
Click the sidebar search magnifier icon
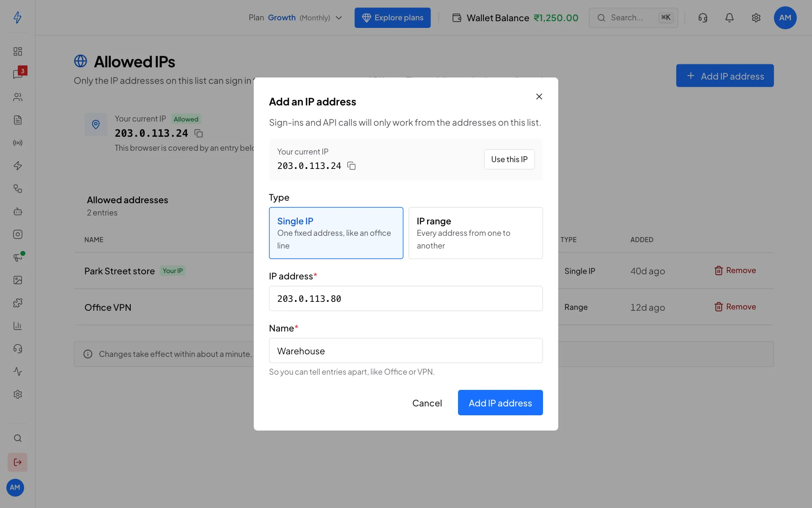(x=17, y=438)
